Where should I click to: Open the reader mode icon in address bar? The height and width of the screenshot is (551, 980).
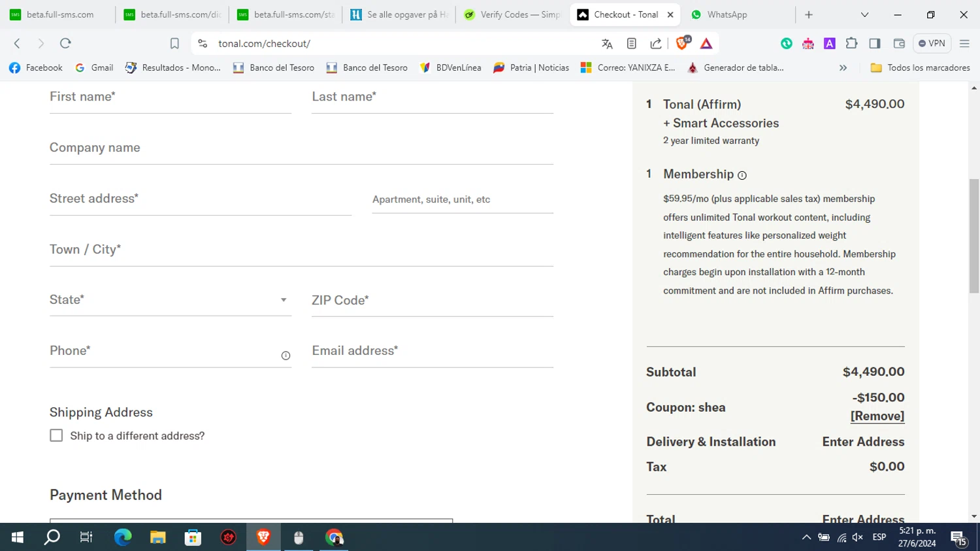pos(631,44)
